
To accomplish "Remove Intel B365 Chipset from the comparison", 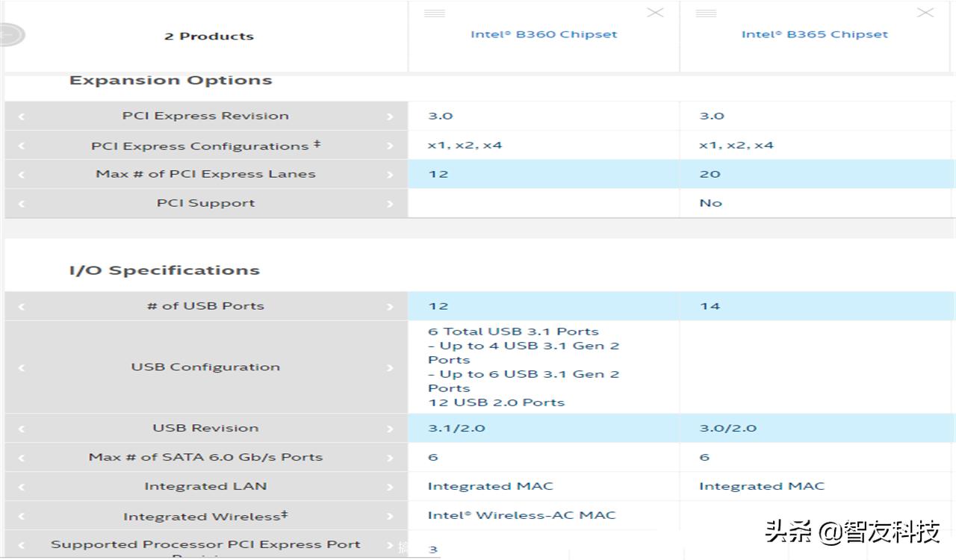I will pos(925,13).
